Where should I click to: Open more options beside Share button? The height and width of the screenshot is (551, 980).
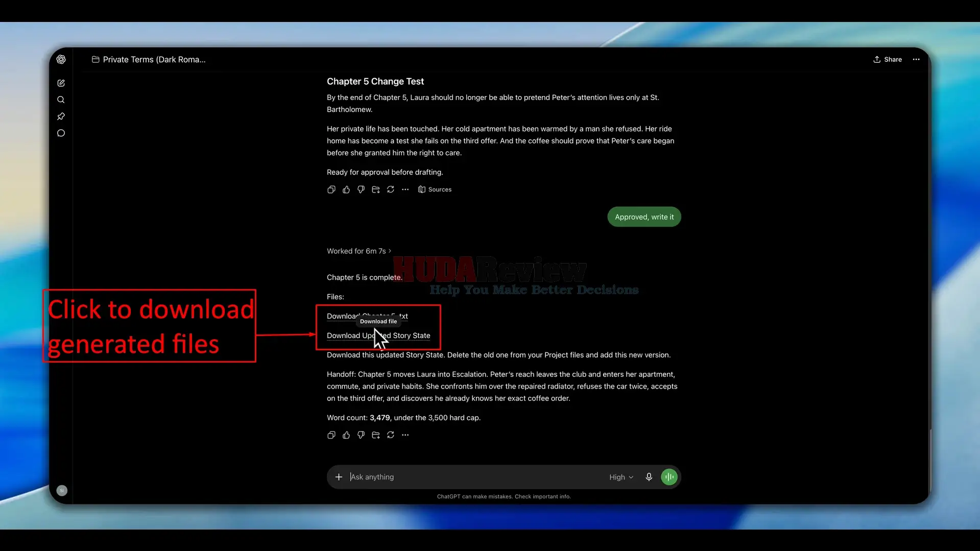[916, 60]
